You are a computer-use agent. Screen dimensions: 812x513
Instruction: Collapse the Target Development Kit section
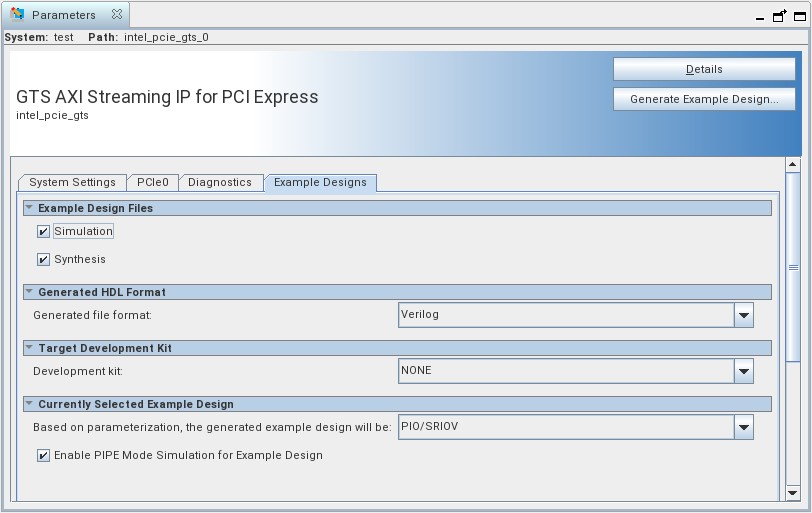tap(30, 347)
